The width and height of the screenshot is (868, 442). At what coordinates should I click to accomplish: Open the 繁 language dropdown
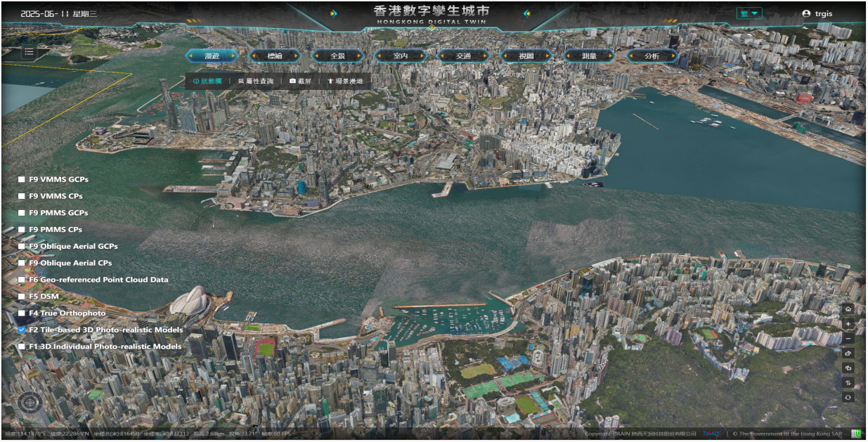click(749, 13)
